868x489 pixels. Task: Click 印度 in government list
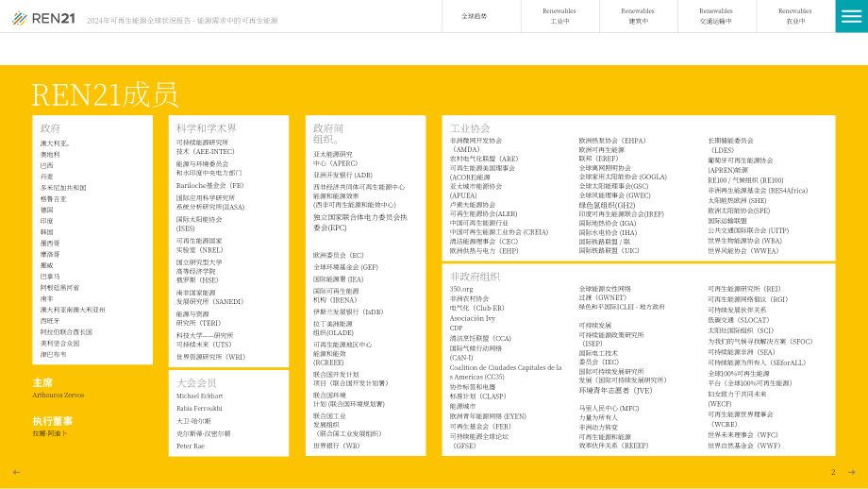46,221
